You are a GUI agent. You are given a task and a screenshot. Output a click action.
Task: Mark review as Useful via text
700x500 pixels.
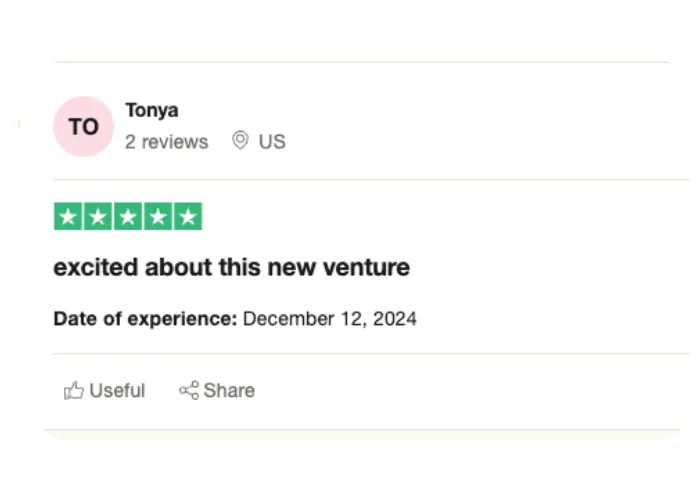(117, 391)
